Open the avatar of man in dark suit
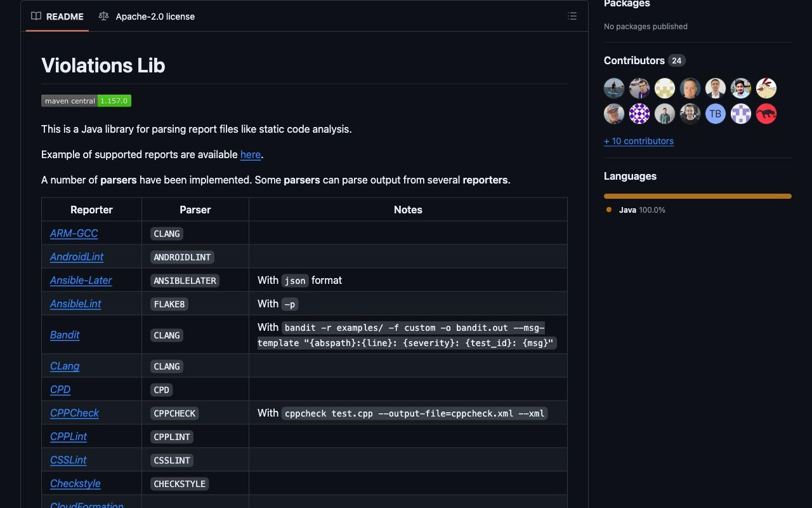The width and height of the screenshot is (812, 508). pos(716,88)
